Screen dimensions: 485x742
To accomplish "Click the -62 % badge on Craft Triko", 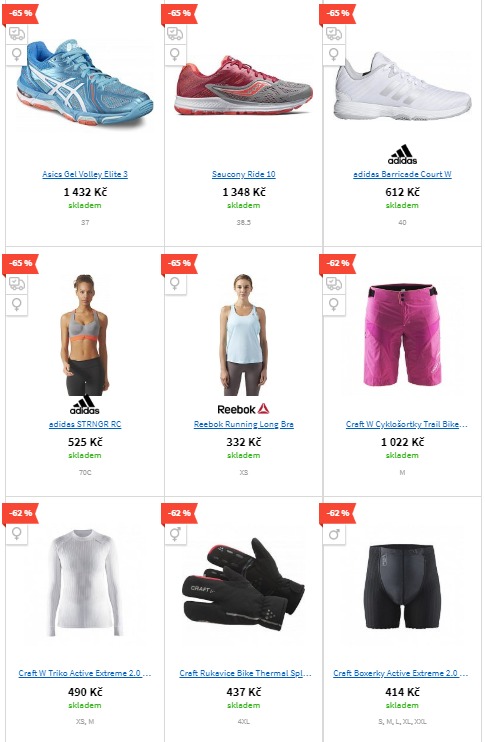I will click(20, 513).
